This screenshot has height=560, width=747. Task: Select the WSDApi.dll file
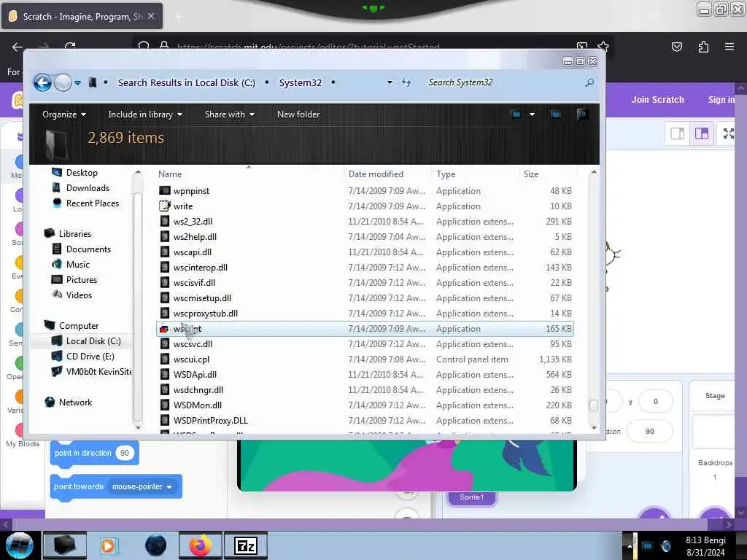tap(194, 374)
